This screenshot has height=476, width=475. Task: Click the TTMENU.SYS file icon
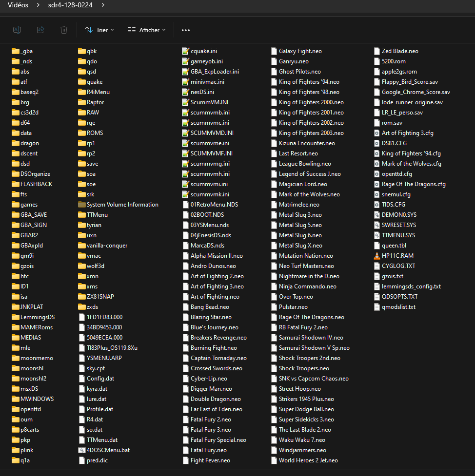click(377, 235)
